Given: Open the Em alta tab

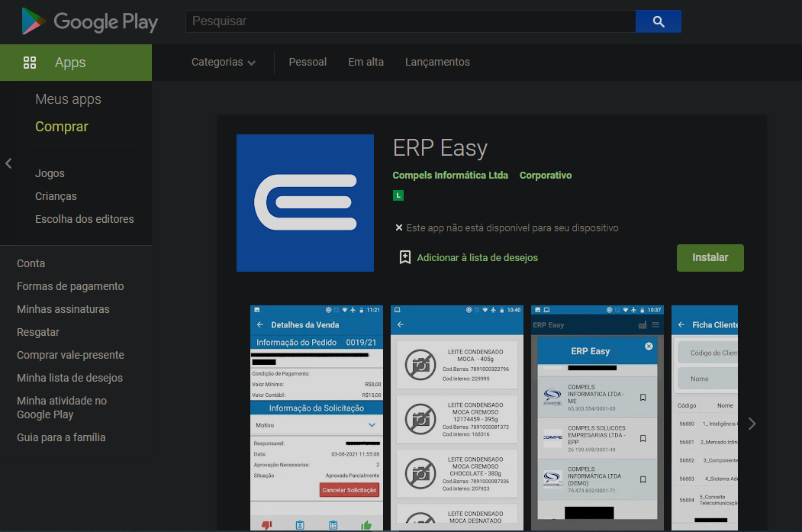Looking at the screenshot, I should (366, 62).
